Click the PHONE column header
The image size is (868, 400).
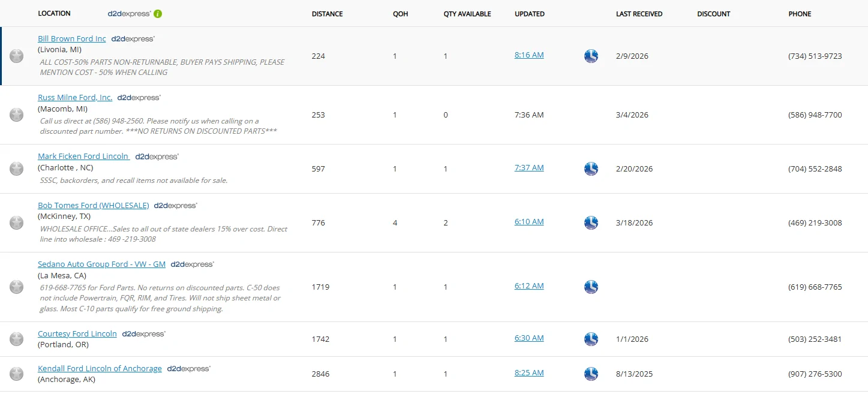(800, 14)
